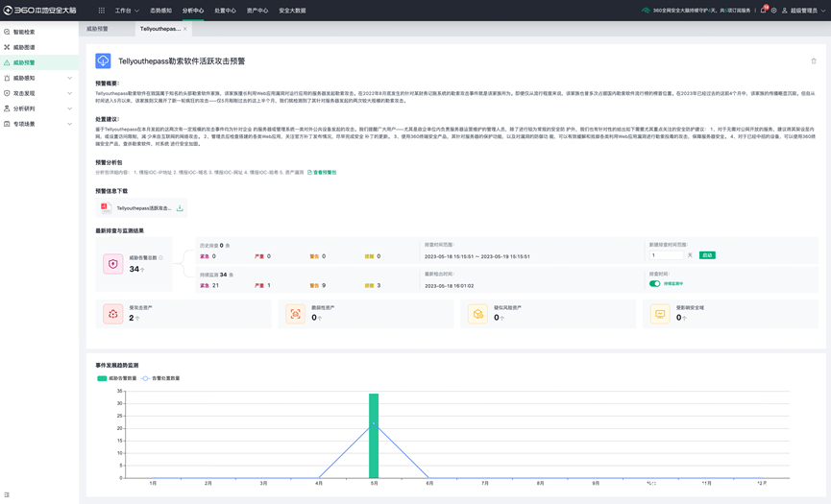The width and height of the screenshot is (831, 504).
Task: Toggle the 威胁告警数量 legend series
Action: 116,378
